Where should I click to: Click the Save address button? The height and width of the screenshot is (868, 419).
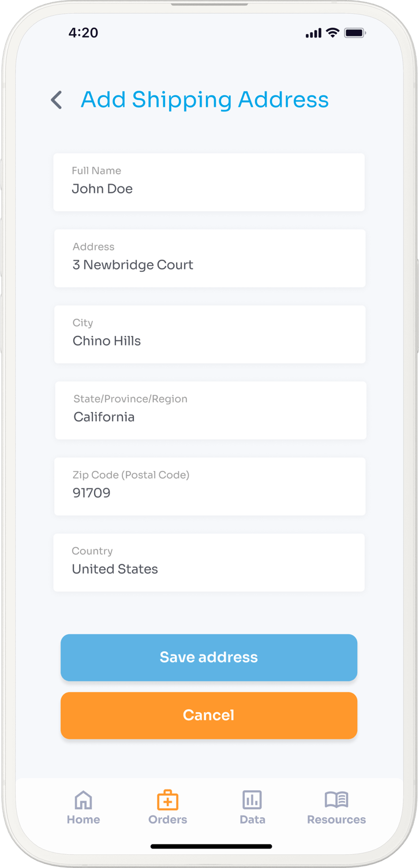coord(209,657)
